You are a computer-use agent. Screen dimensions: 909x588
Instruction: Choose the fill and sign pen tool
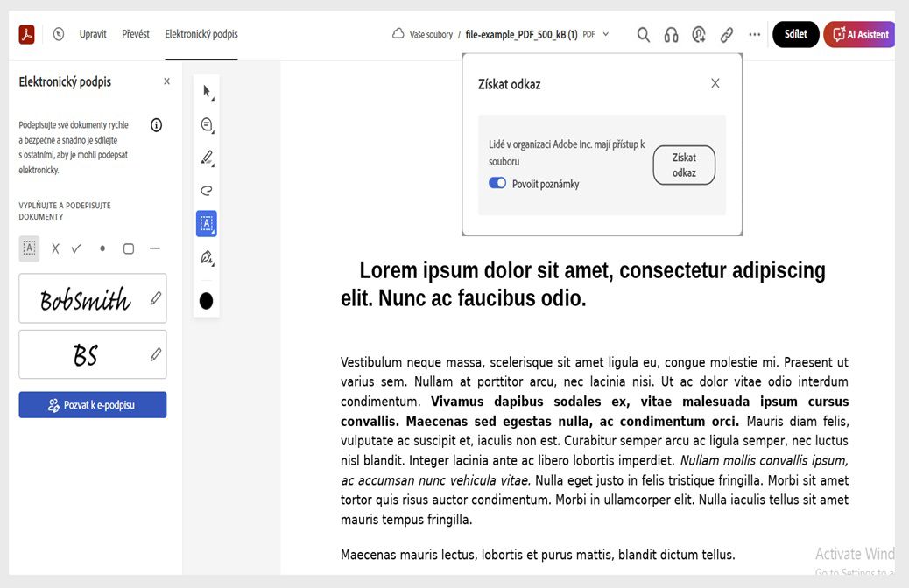click(206, 256)
